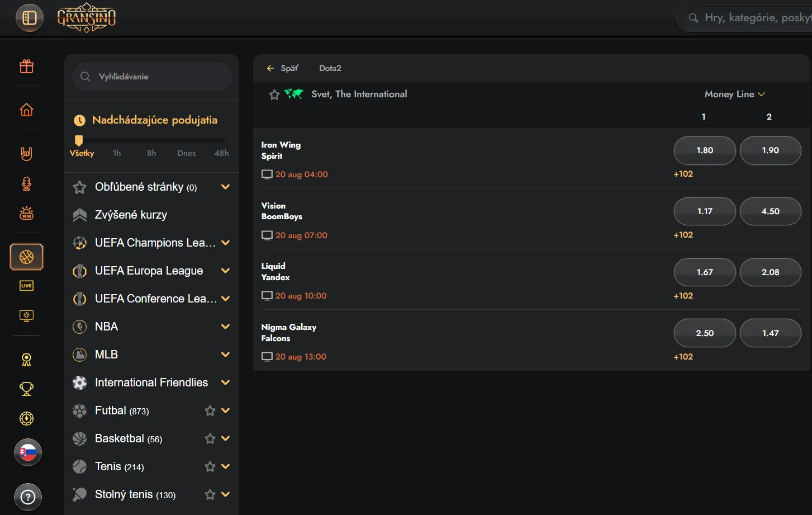This screenshot has height=515, width=812.
Task: Expand UEFA Europa League chevron
Action: click(x=226, y=271)
